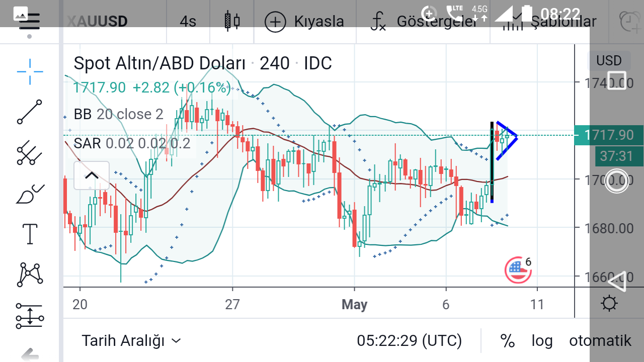Open the USD currency selector
Viewport: 644px width, 362px height.
(609, 61)
